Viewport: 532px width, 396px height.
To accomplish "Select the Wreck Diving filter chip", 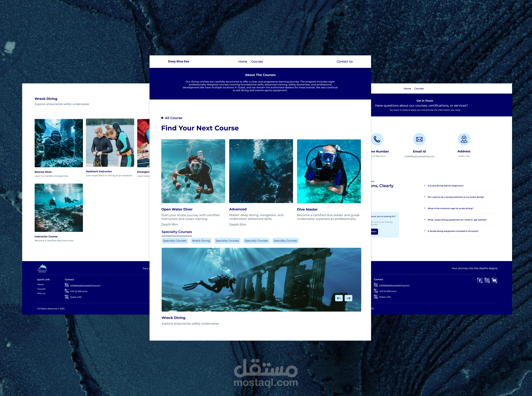I will point(201,241).
